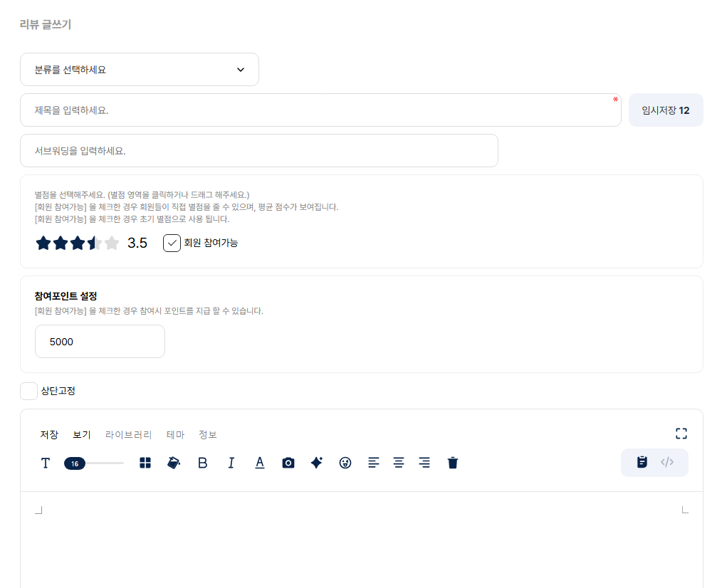Toggle italic formatting
The height and width of the screenshot is (588, 722).
pos(231,463)
